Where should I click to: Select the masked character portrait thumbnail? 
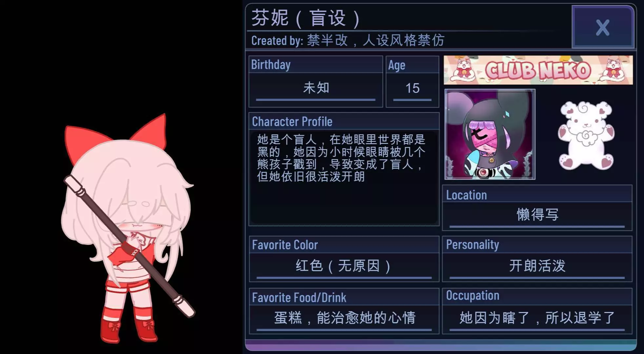pyautogui.click(x=490, y=134)
